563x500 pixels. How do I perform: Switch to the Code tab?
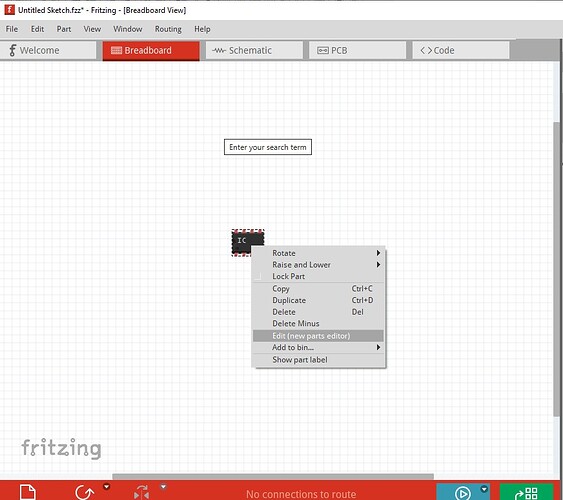point(461,50)
